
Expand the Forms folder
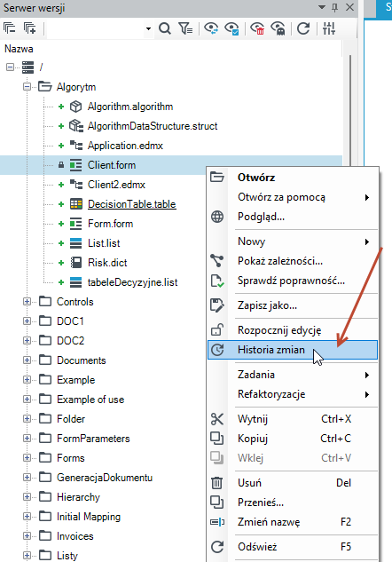(27, 458)
